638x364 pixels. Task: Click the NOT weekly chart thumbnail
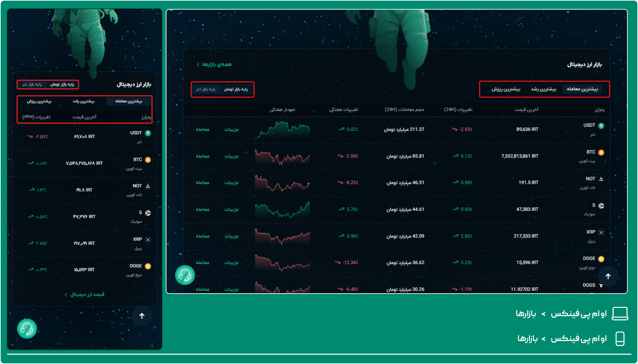(282, 183)
